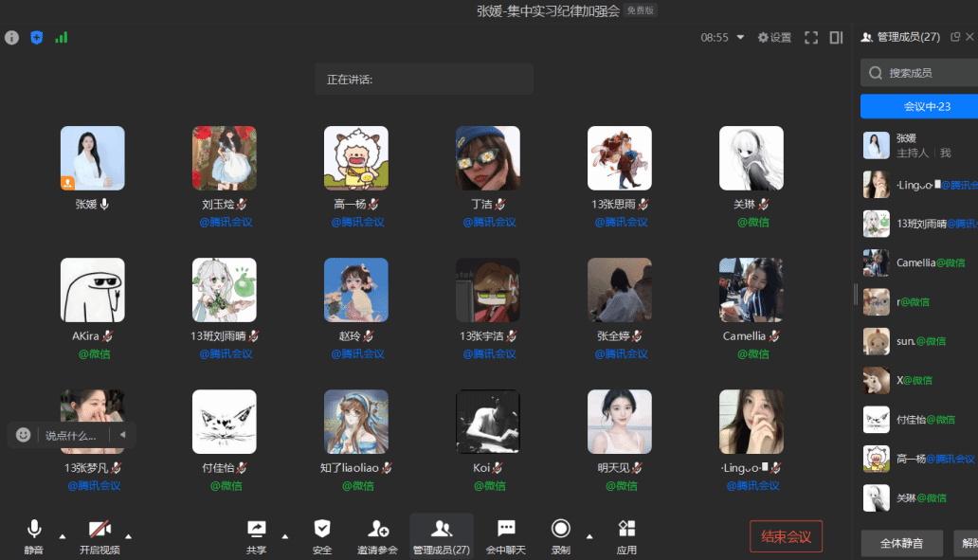Open the meeting info icon
The image size is (978, 560).
coord(11,38)
